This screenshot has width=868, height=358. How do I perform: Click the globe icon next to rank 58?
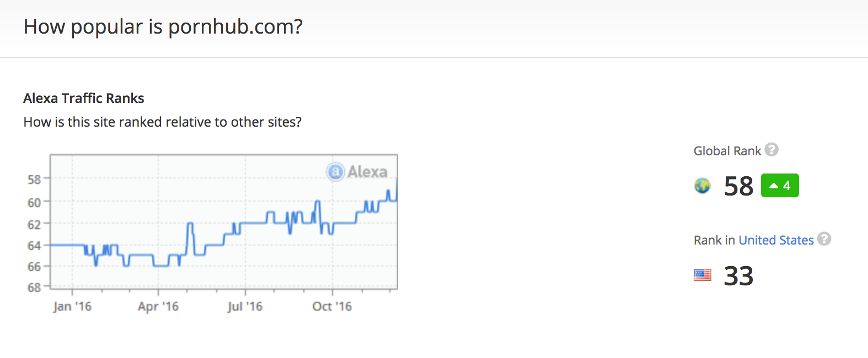click(x=703, y=186)
